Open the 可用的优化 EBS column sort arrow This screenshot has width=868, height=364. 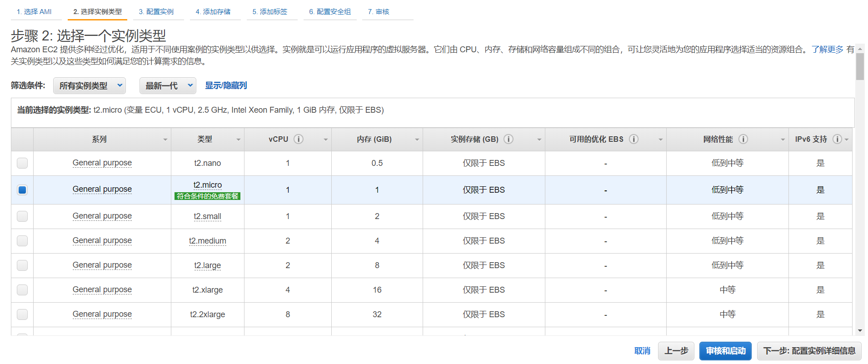click(x=661, y=140)
